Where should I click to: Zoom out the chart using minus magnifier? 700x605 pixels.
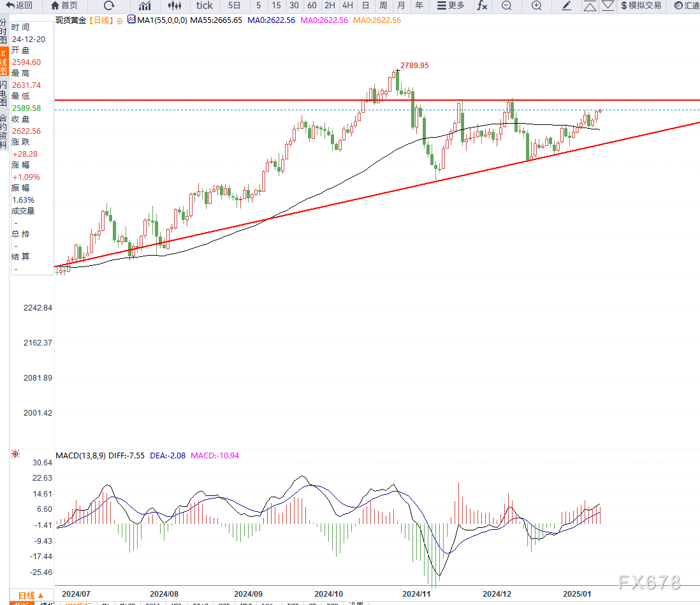click(x=506, y=6)
